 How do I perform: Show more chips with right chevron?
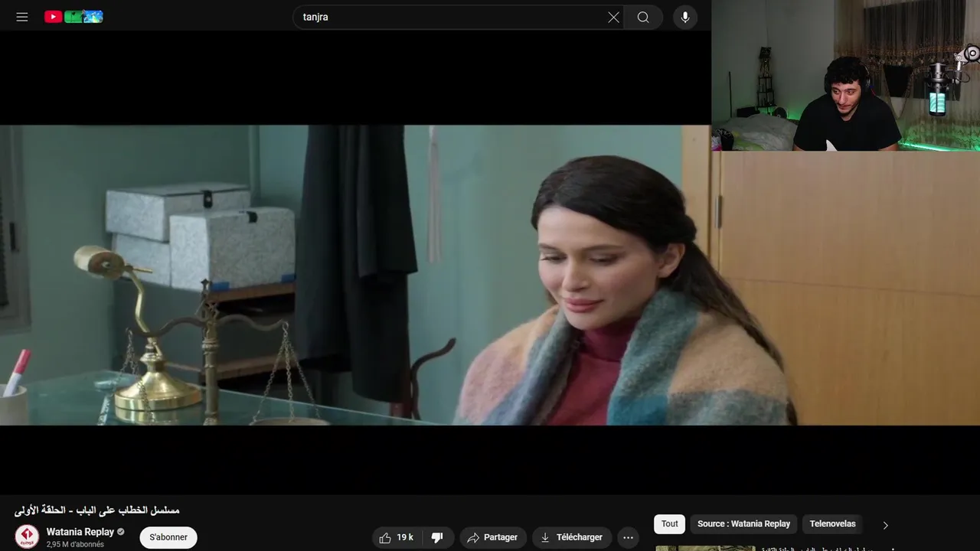885,525
